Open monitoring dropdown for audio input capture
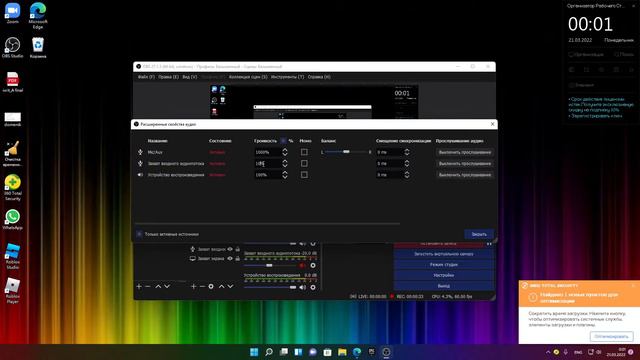Image resolution: width=640 pixels, height=360 pixels. point(464,163)
